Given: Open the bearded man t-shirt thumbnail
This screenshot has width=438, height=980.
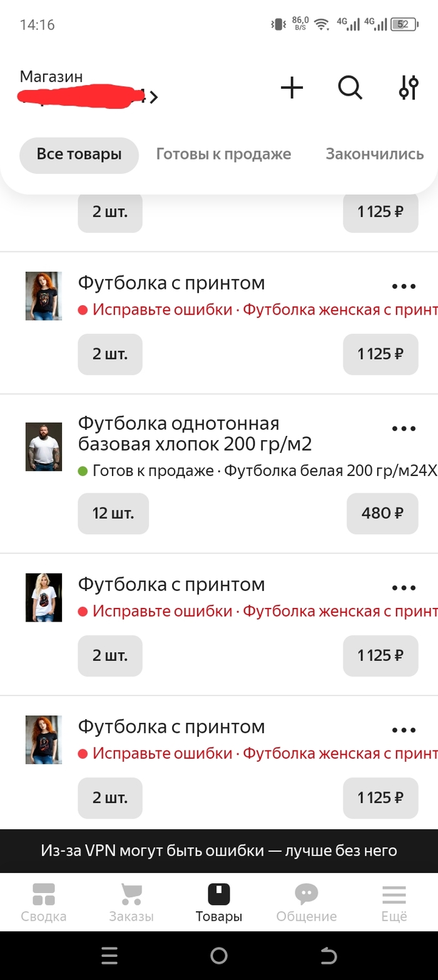Looking at the screenshot, I should tap(44, 447).
